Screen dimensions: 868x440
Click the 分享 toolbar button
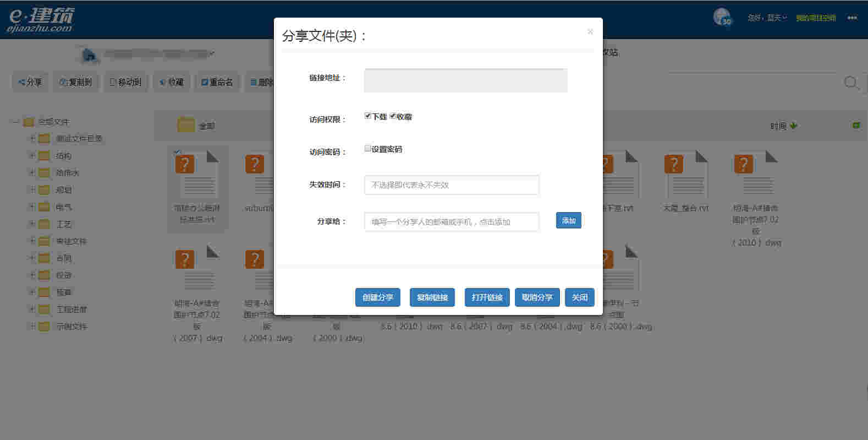30,82
